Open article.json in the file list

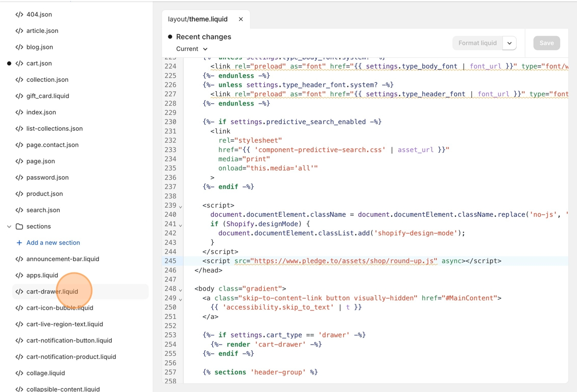42,30
